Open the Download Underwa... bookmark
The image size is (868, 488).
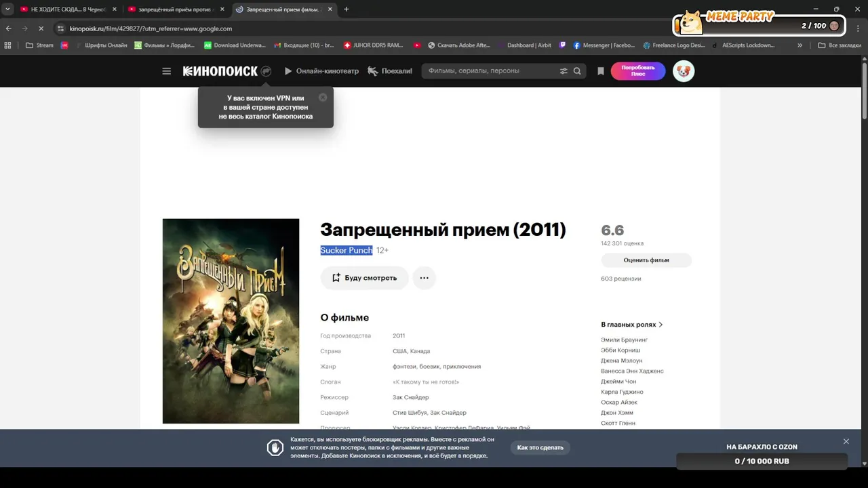coord(235,45)
